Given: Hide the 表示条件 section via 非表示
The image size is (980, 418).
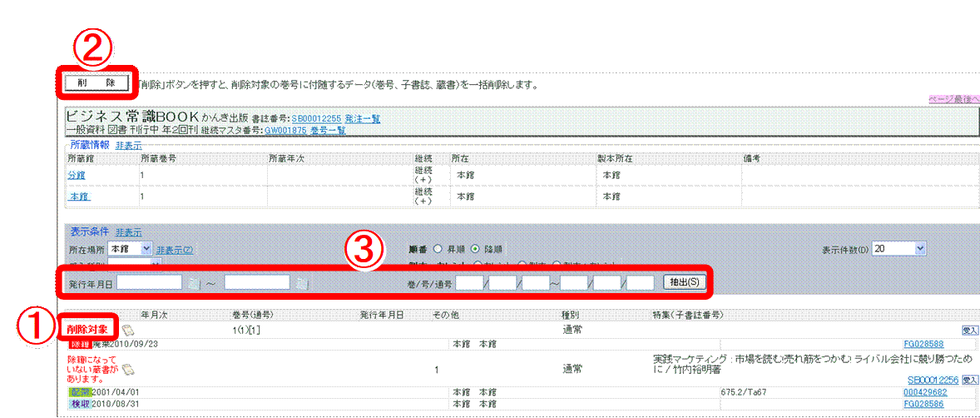Looking at the screenshot, I should [128, 231].
